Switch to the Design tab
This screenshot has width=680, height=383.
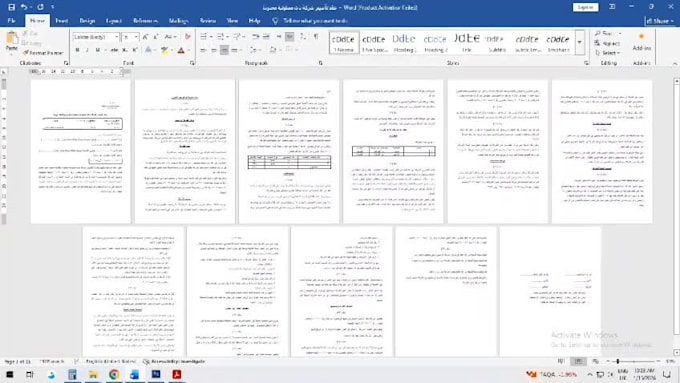87,20
